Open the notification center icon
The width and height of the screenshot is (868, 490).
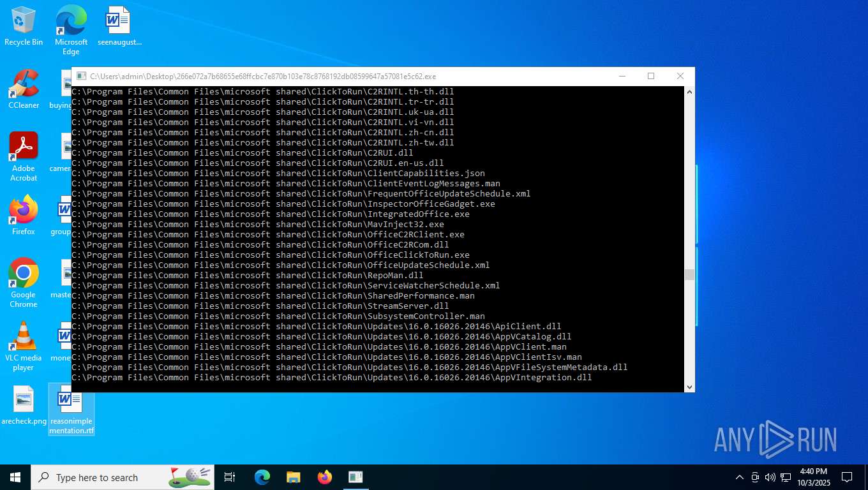(x=847, y=477)
